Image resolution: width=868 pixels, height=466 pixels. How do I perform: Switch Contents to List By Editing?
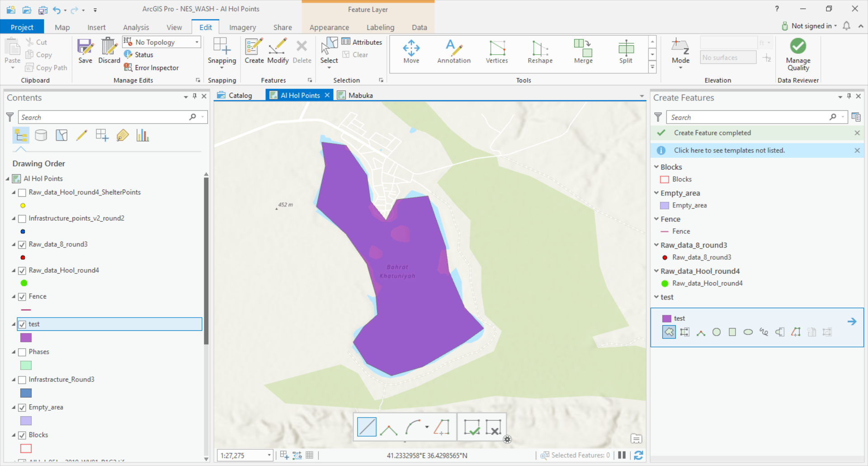(82, 135)
